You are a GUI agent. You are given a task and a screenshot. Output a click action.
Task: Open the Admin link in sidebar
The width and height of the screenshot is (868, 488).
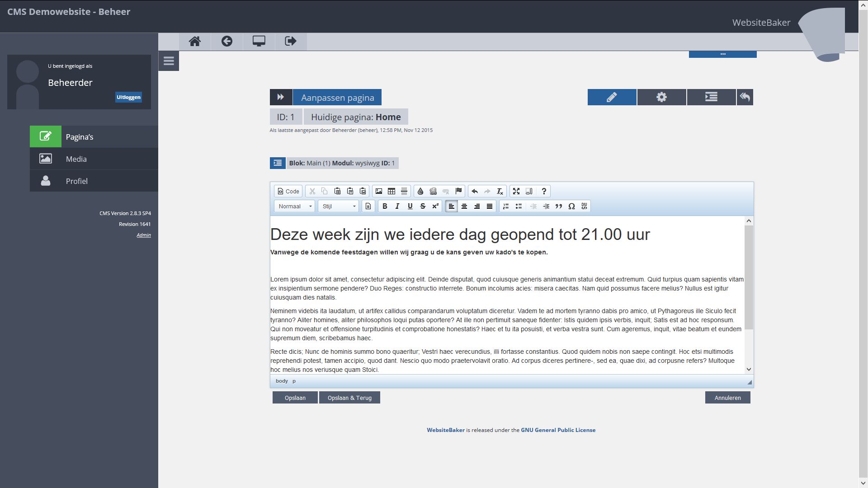click(x=144, y=235)
